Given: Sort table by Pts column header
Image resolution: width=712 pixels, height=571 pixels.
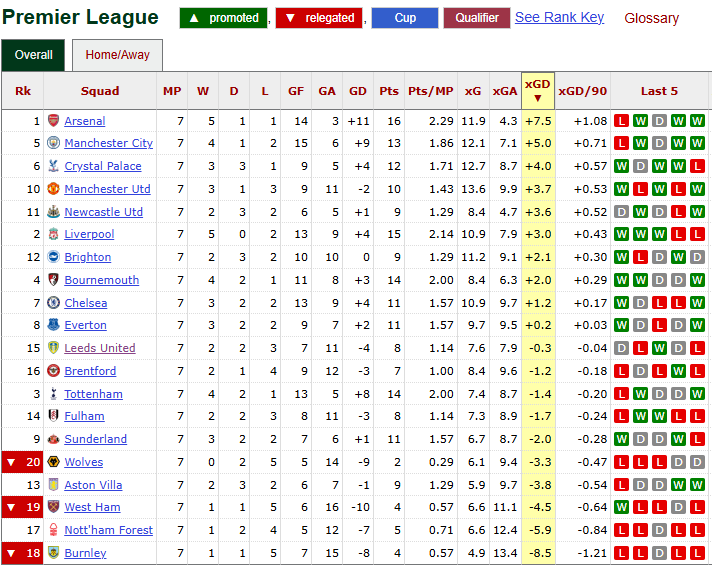Looking at the screenshot, I should click(x=388, y=91).
